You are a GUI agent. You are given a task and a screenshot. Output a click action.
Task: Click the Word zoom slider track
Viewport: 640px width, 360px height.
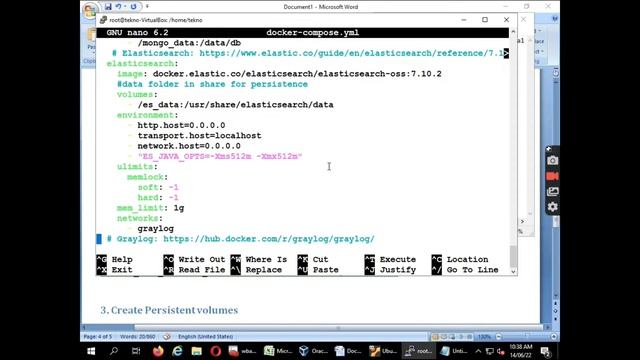[x=526, y=337]
